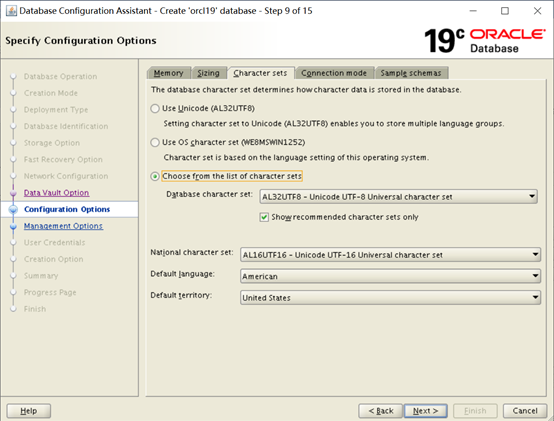The height and width of the screenshot is (421, 554).
Task: Switch to the Memory tab
Action: tap(169, 73)
